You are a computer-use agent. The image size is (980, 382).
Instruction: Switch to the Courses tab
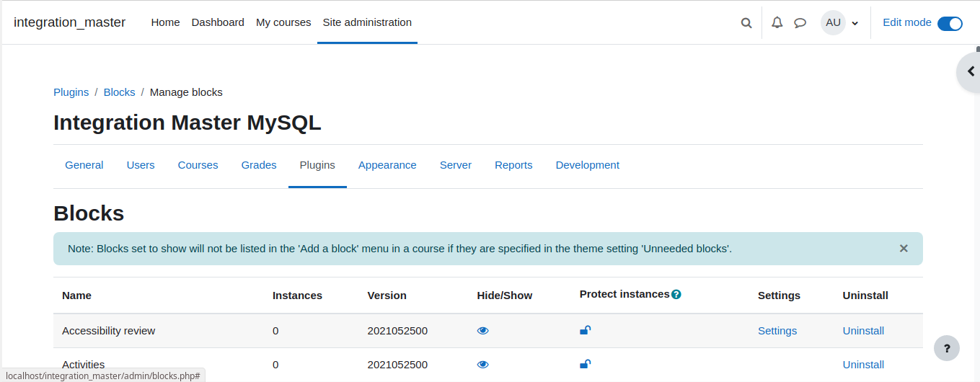(x=198, y=165)
